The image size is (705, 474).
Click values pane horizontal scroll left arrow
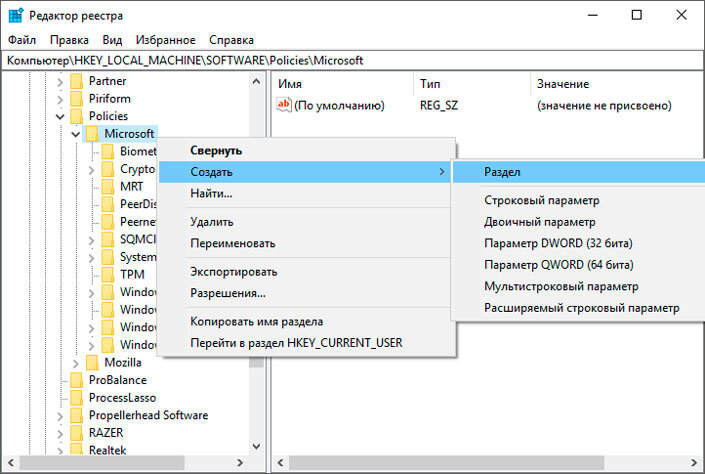(281, 463)
